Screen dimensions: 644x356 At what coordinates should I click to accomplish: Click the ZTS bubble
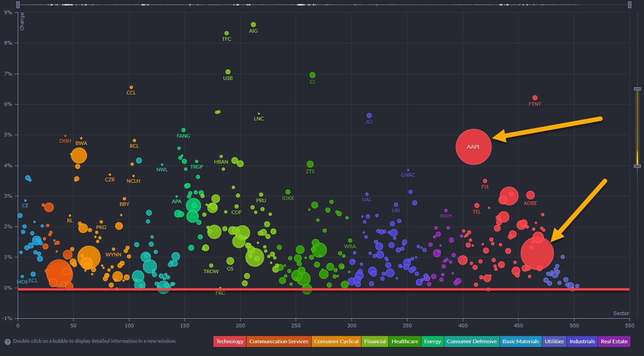[310, 164]
